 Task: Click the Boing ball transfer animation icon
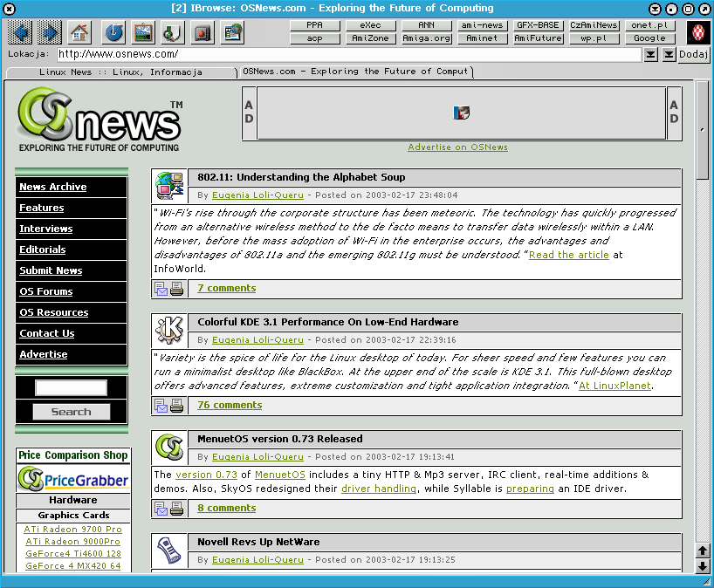698,32
